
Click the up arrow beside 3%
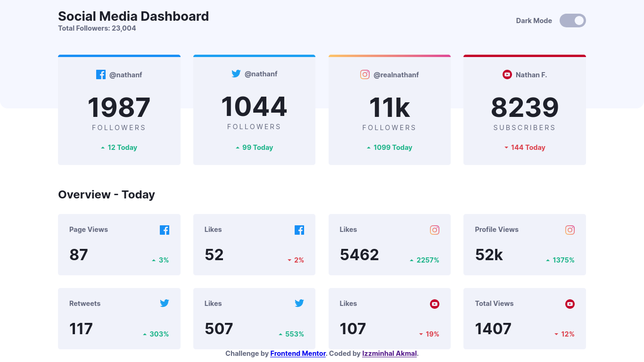[x=154, y=260]
